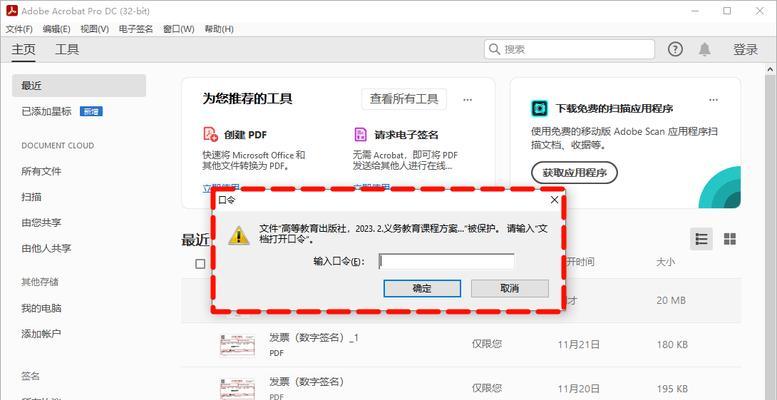Open the recommended tools card's more options menu

(467, 100)
